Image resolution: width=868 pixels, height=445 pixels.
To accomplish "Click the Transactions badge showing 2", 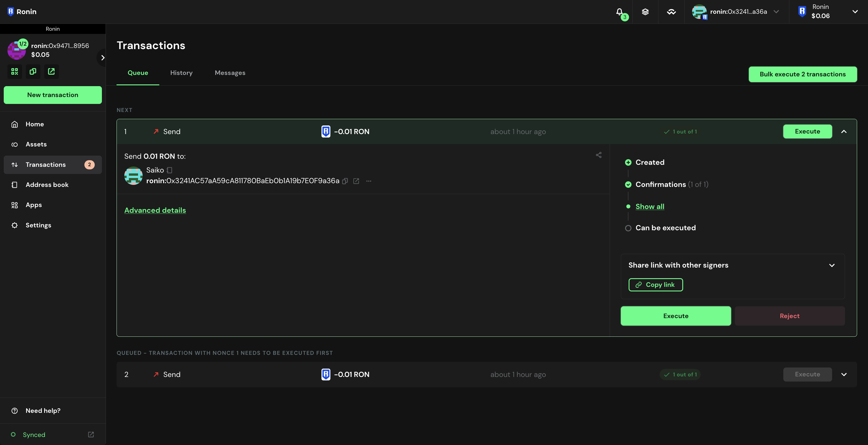I will (x=89, y=165).
